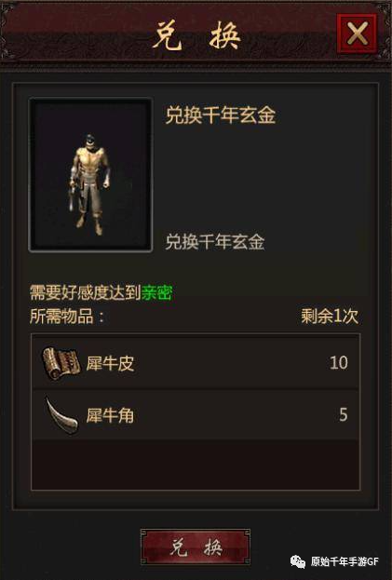Click the 需要好感度达到 requirement text
Image resolution: width=392 pixels, height=580 pixels.
(86, 292)
